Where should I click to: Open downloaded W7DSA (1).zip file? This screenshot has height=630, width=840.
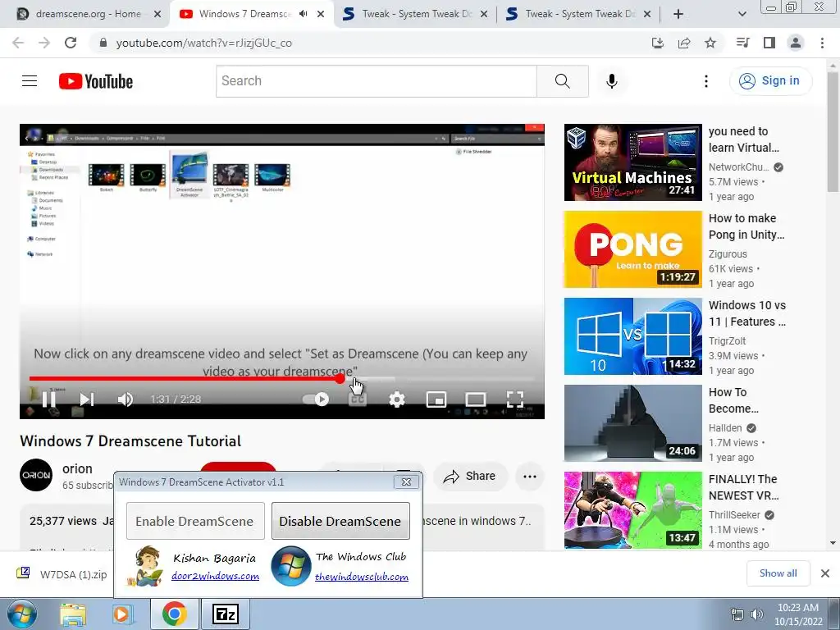click(x=62, y=574)
